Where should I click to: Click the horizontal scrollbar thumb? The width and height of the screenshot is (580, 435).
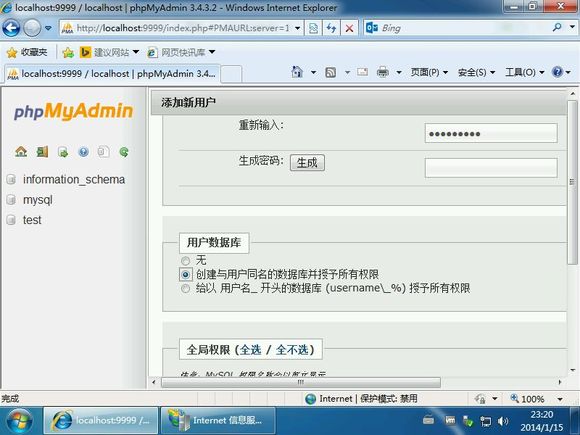click(x=301, y=382)
